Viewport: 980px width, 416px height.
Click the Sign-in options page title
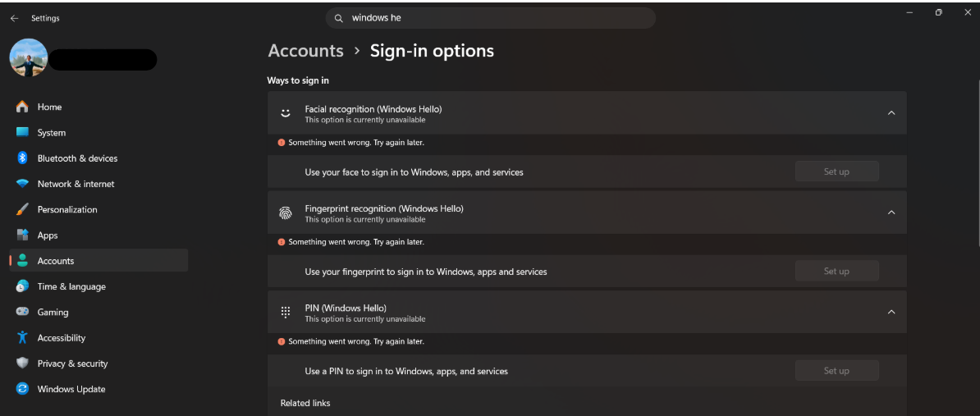432,51
